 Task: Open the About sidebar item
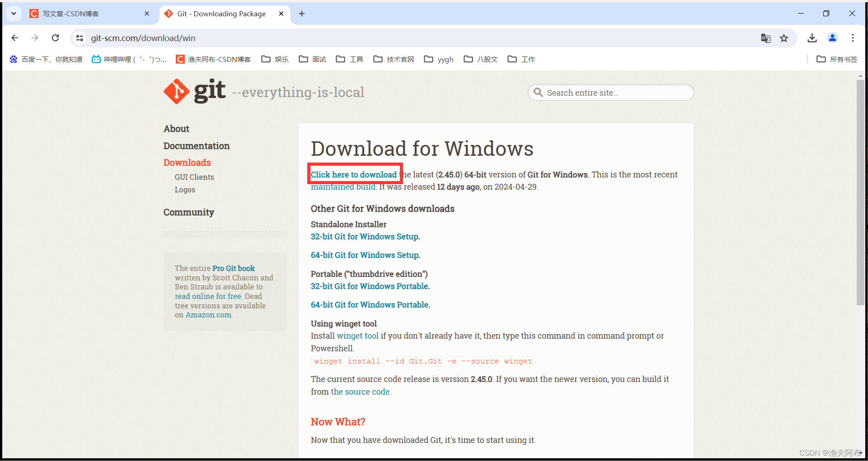coord(176,129)
